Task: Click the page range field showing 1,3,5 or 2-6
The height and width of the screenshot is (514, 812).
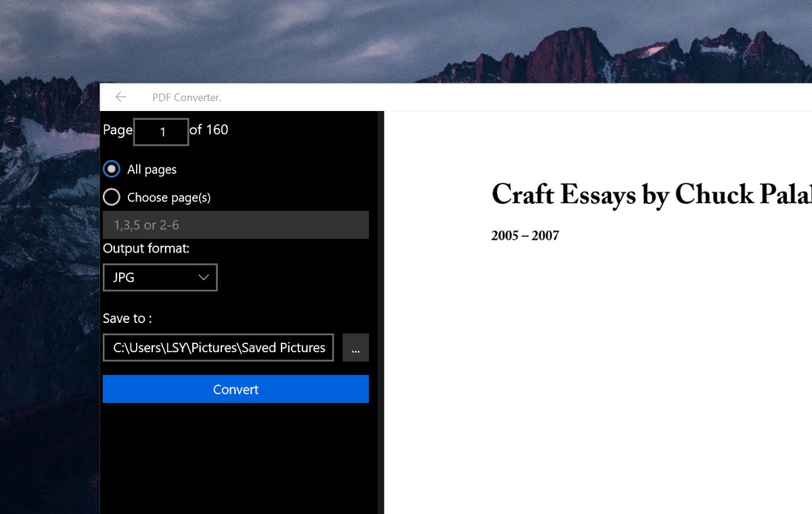Action: [235, 225]
